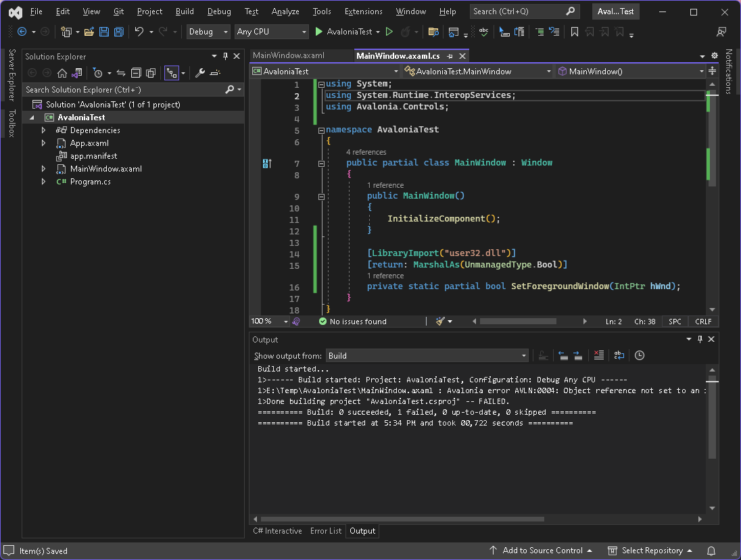Click the Search Solution Explorer input field

coord(122,89)
